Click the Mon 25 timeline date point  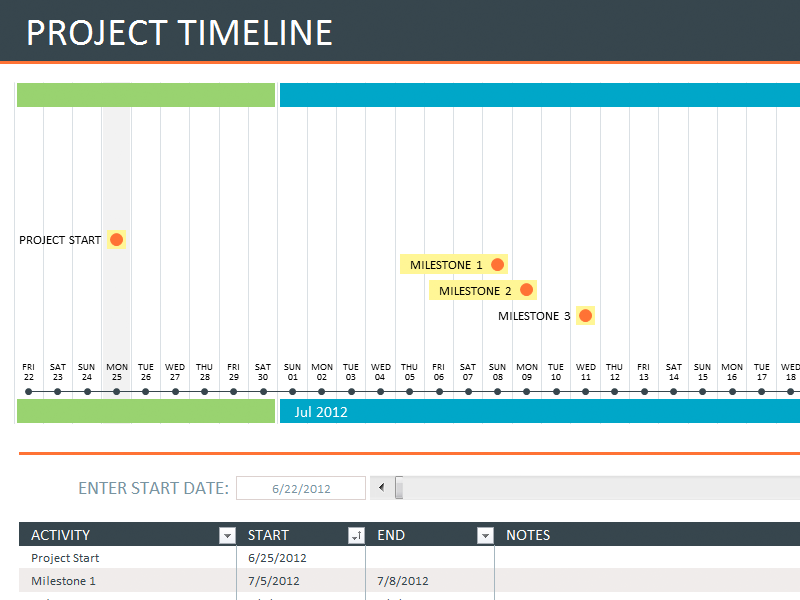point(117,391)
